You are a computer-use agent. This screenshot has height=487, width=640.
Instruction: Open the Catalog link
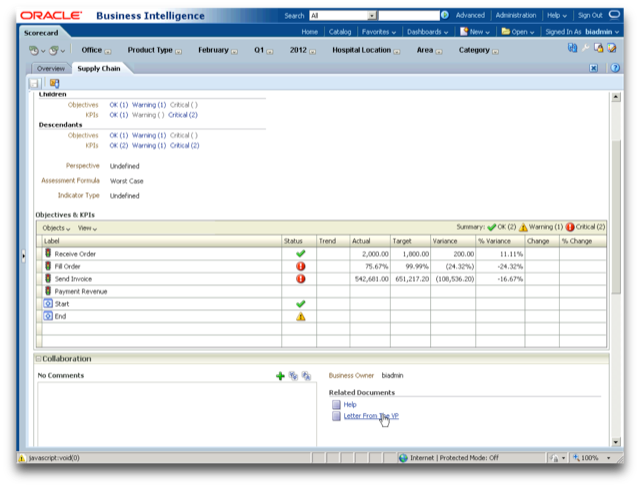340,32
